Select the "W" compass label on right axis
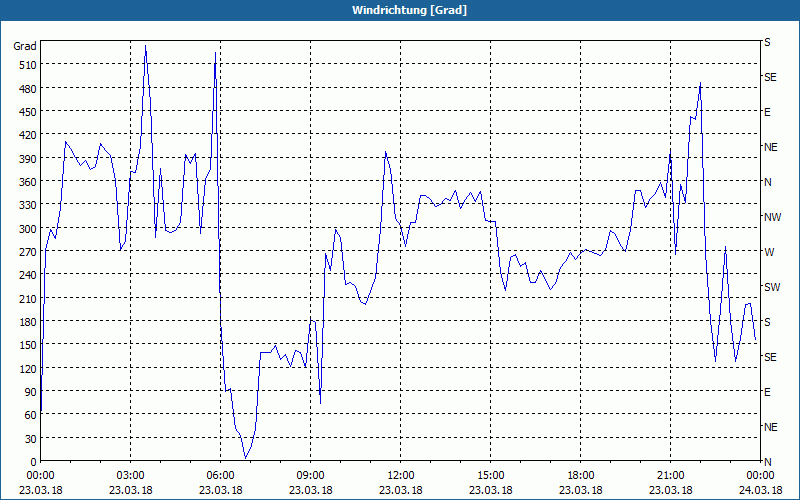 768,252
